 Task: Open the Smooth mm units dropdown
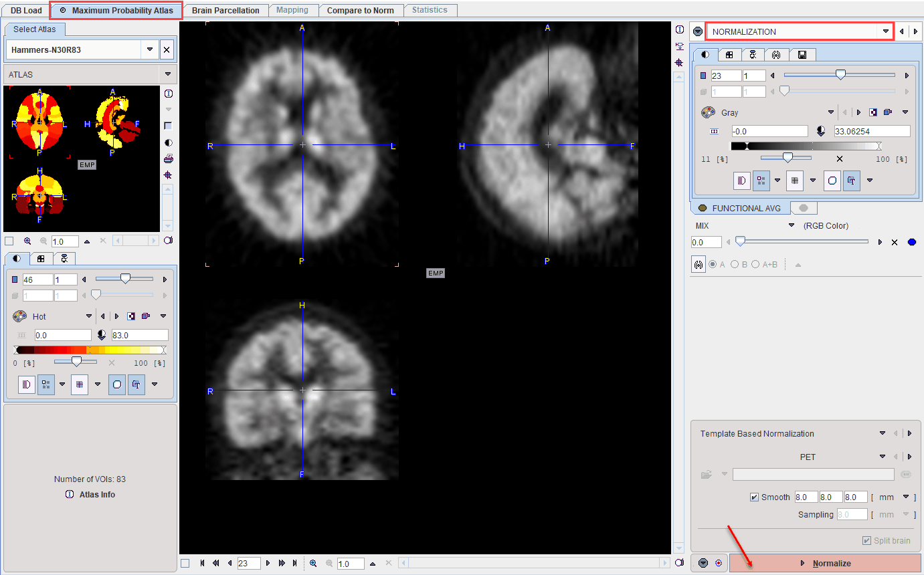[x=906, y=497]
